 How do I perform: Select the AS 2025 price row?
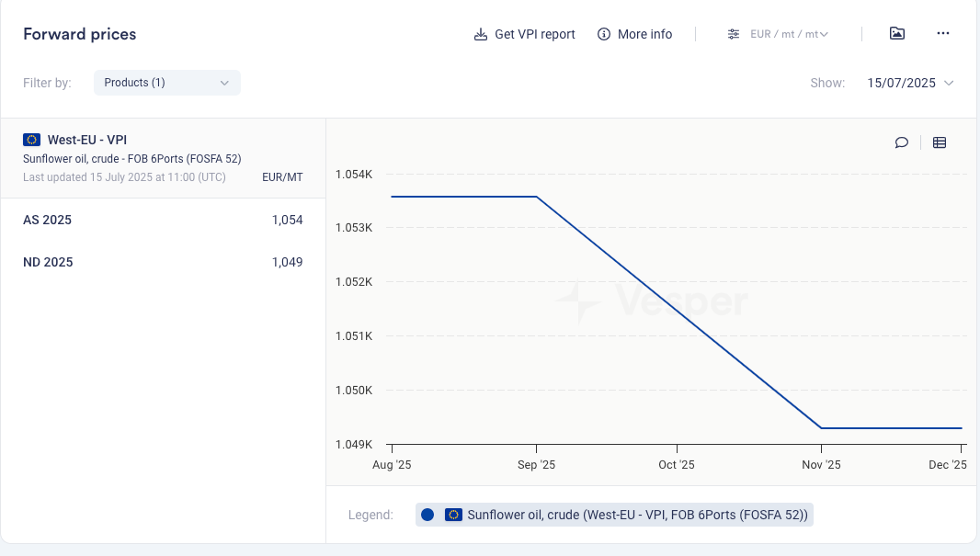coord(163,220)
